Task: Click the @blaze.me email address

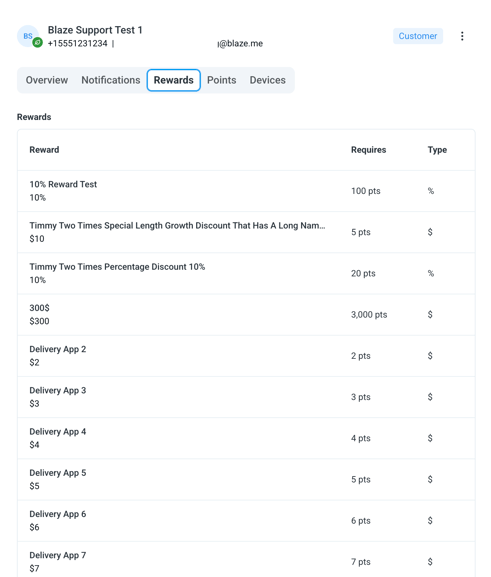Action: click(x=240, y=43)
